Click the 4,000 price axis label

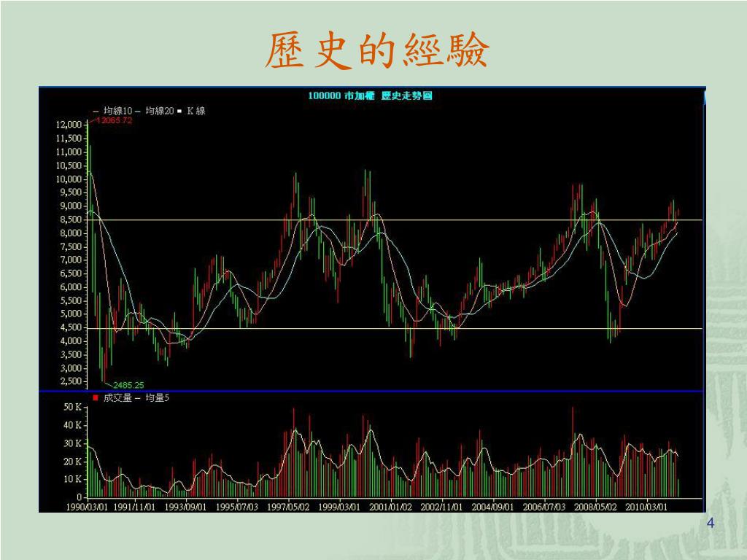(71, 341)
